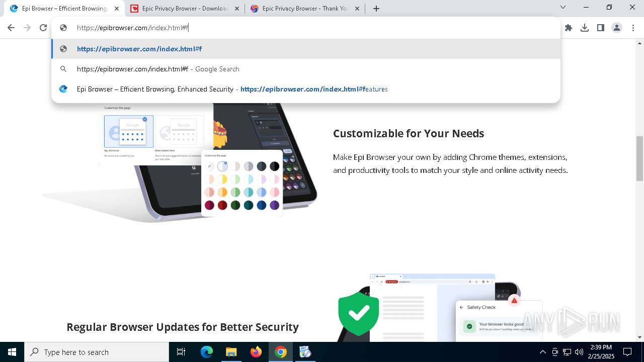Viewport: 644px width, 362px height.
Task: Open the Windows Start menu
Action: [x=12, y=352]
